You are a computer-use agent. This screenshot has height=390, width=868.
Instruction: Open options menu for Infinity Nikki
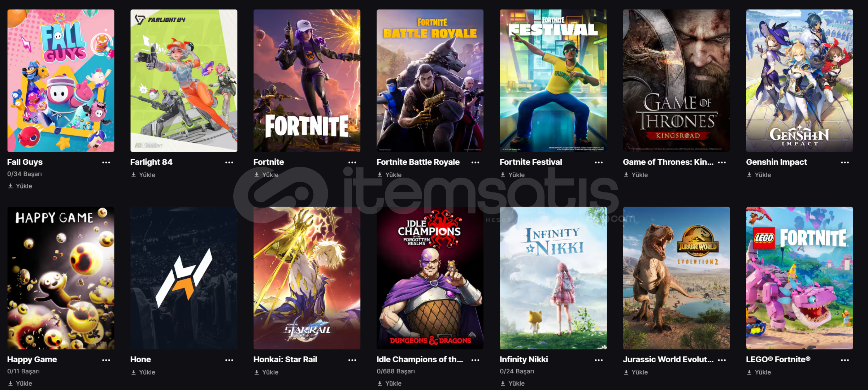pos(599,360)
